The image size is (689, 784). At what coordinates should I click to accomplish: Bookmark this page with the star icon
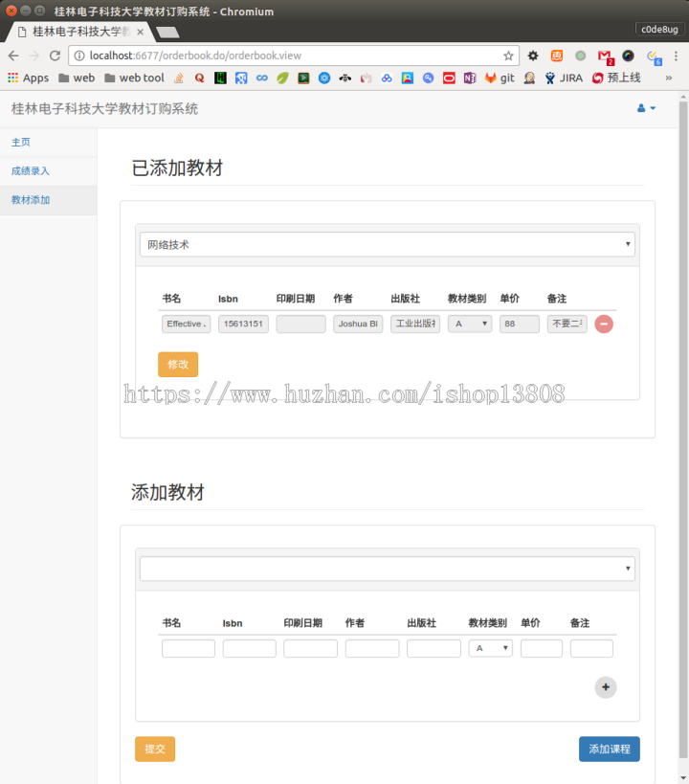508,56
